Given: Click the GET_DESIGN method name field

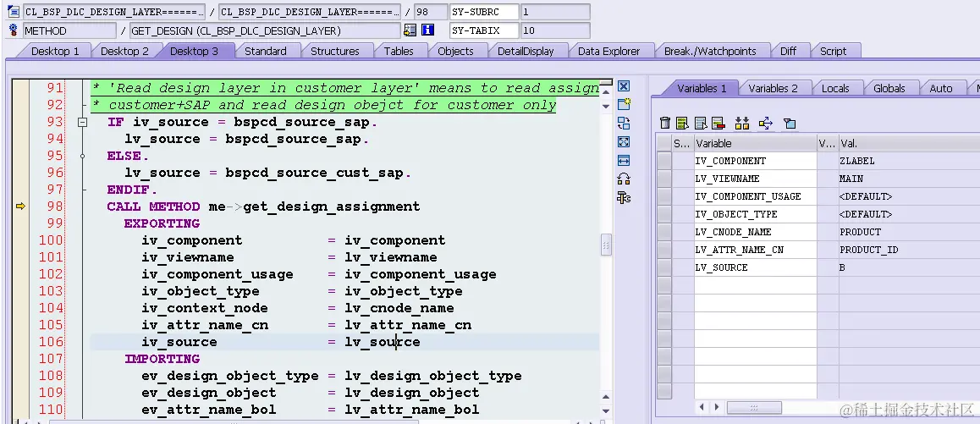Looking at the screenshot, I should point(264,30).
